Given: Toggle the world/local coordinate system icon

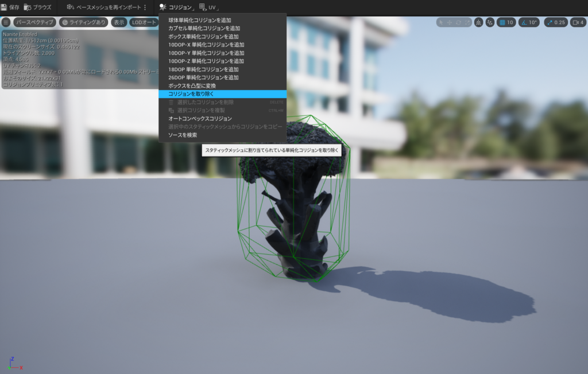Looking at the screenshot, I should point(478,22).
